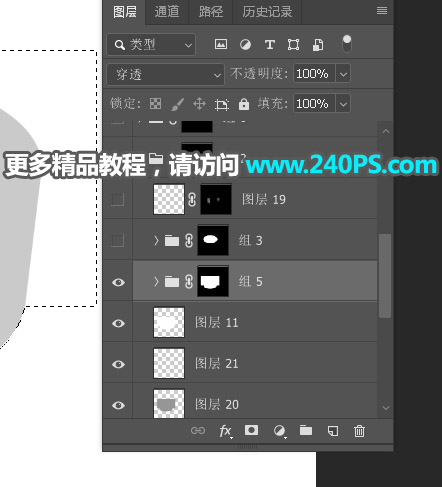Select the 图层 (Layers) tab
This screenshot has width=442, height=487.
125,12
